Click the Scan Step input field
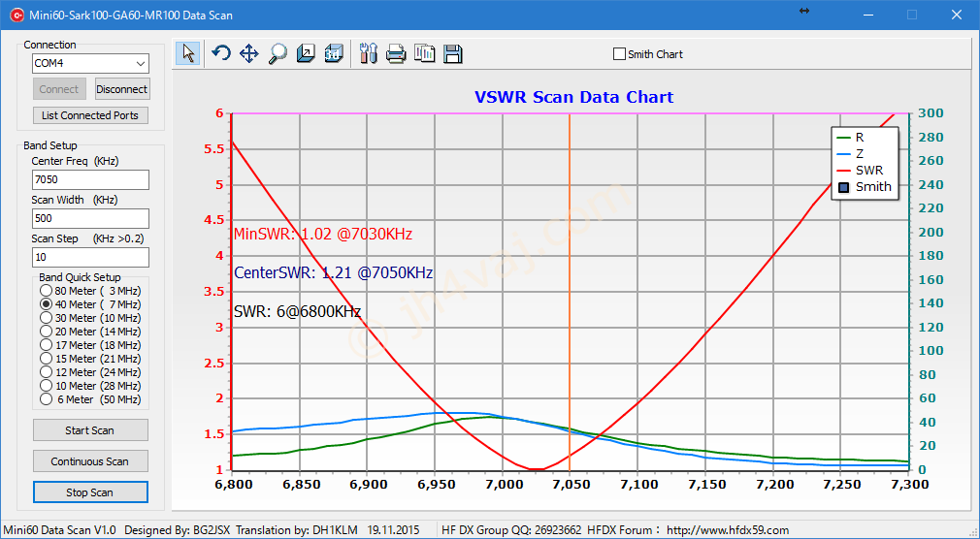Screen dimensions: 980x539 [90, 257]
